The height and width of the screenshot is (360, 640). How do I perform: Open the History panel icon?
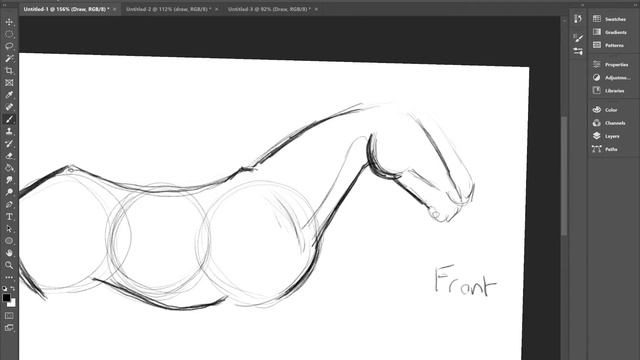(578, 19)
